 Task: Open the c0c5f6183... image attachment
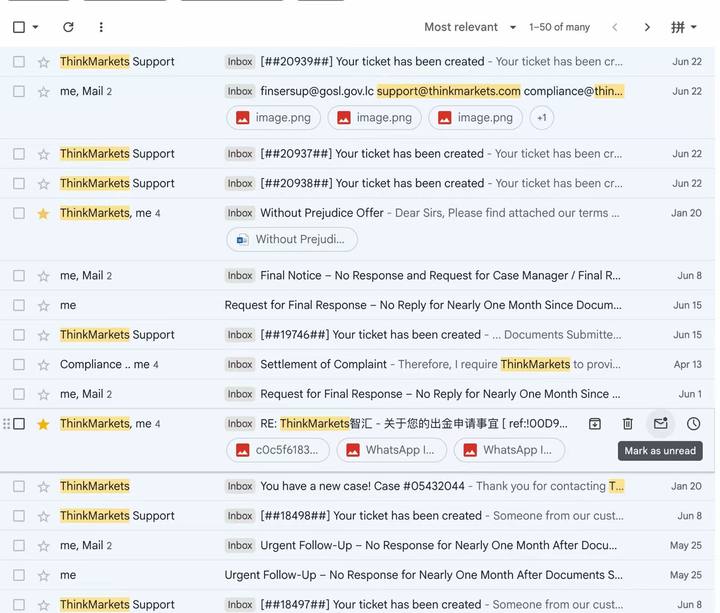(x=278, y=450)
